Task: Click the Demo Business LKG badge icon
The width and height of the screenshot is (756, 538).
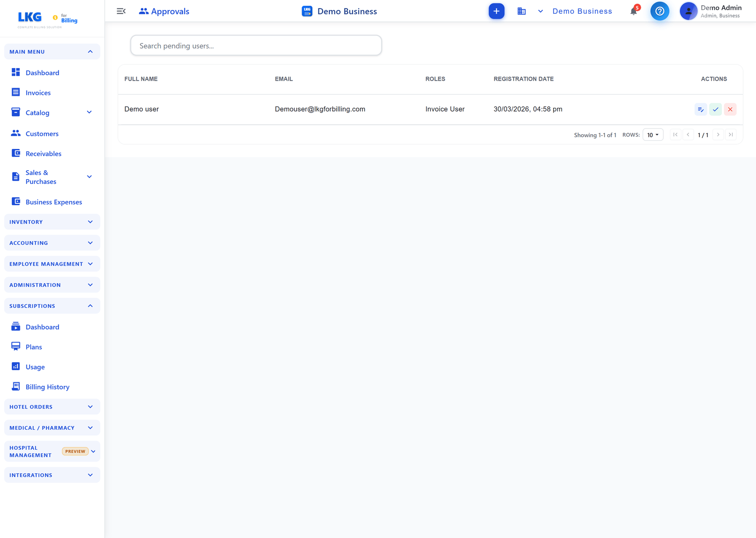Action: [307, 11]
